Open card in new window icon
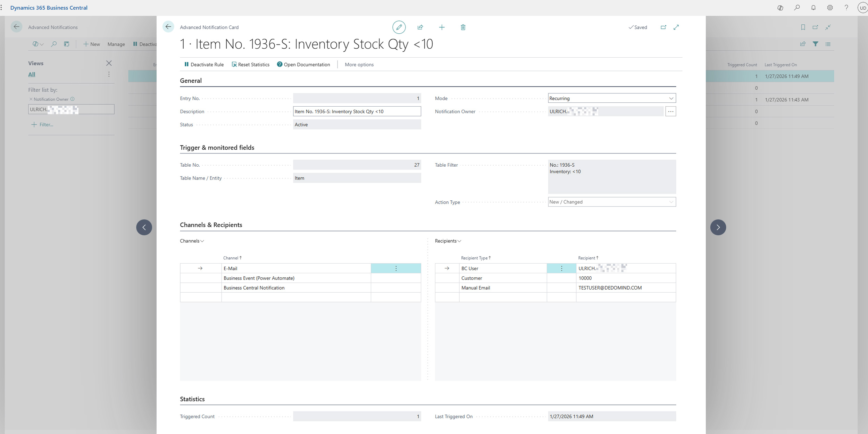The height and width of the screenshot is (434, 868). tap(663, 27)
